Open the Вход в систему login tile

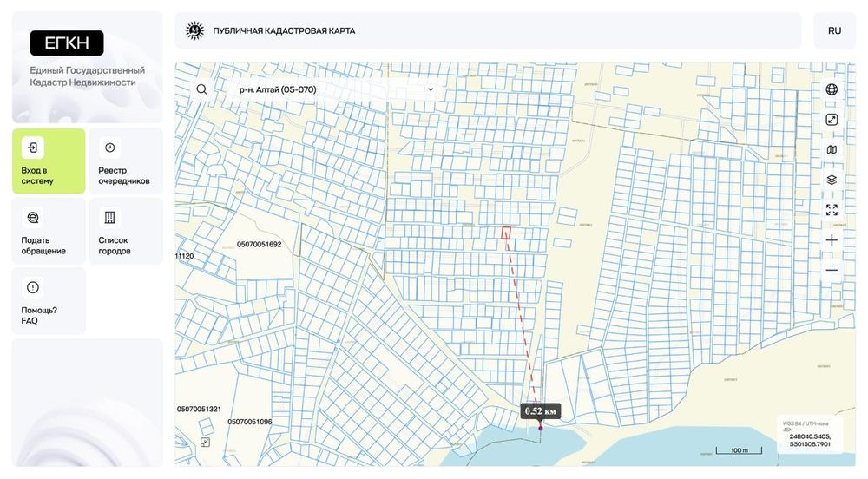click(x=49, y=161)
